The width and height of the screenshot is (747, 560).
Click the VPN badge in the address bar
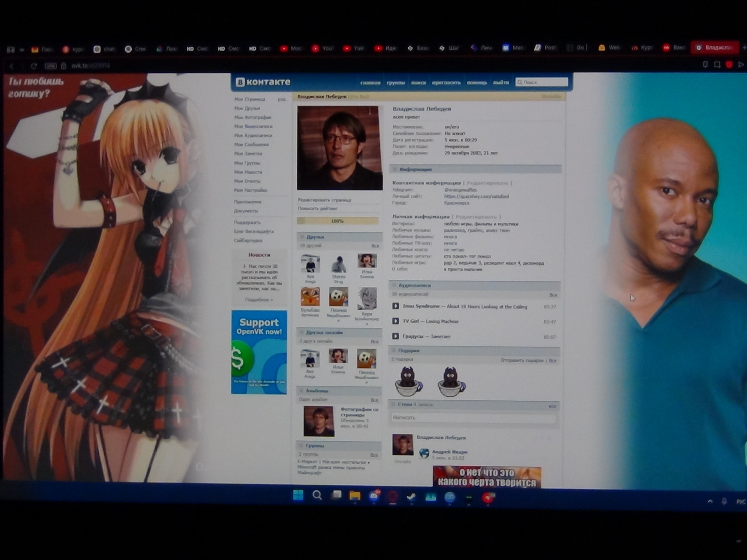pyautogui.click(x=51, y=66)
